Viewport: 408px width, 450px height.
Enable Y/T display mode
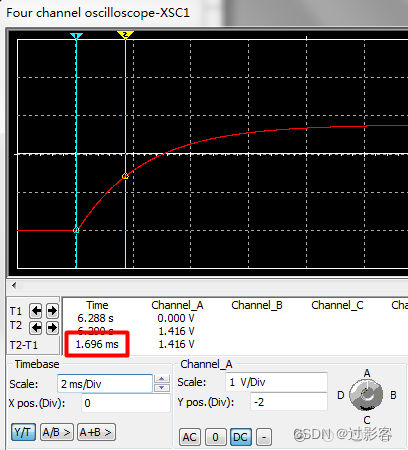23,432
